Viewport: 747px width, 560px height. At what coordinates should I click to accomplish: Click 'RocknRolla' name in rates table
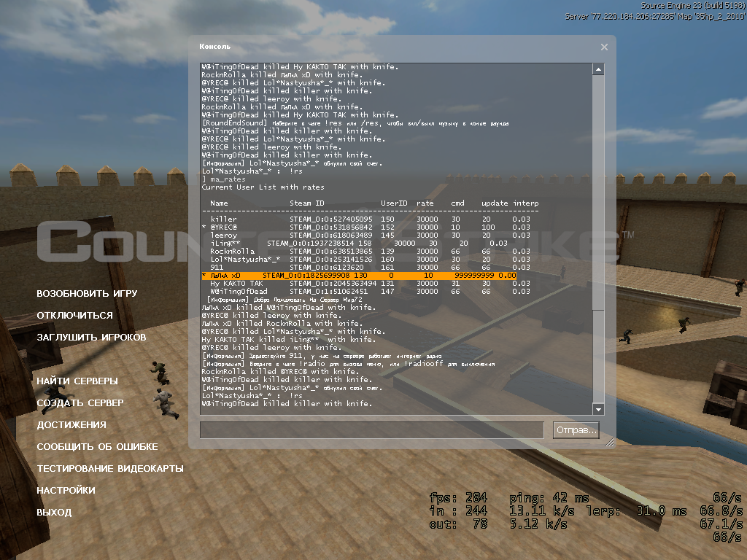tap(233, 252)
